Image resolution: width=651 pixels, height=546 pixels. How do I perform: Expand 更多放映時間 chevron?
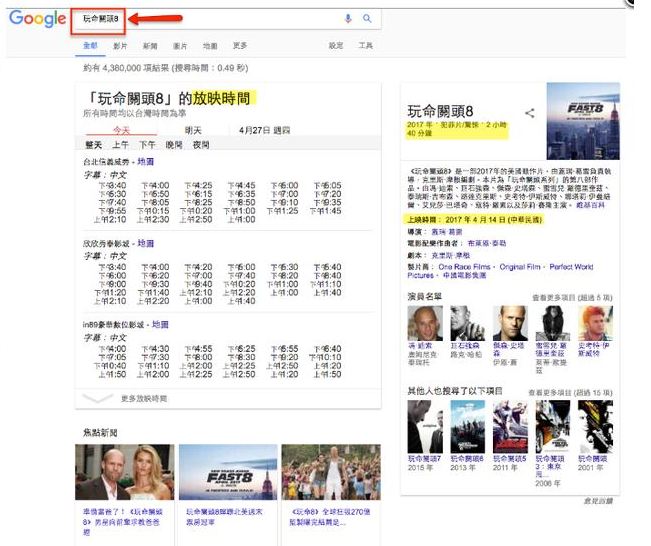point(98,398)
